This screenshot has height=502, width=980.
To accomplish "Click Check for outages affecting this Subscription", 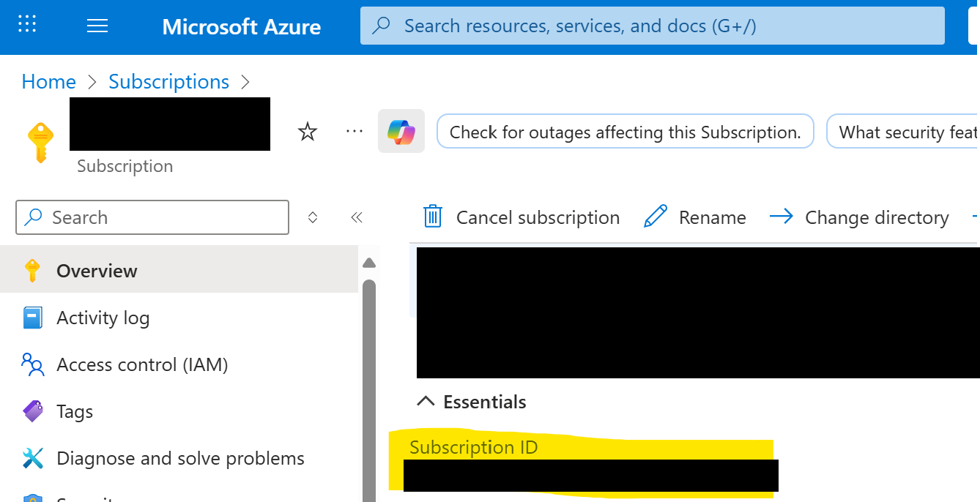I will pyautogui.click(x=625, y=131).
